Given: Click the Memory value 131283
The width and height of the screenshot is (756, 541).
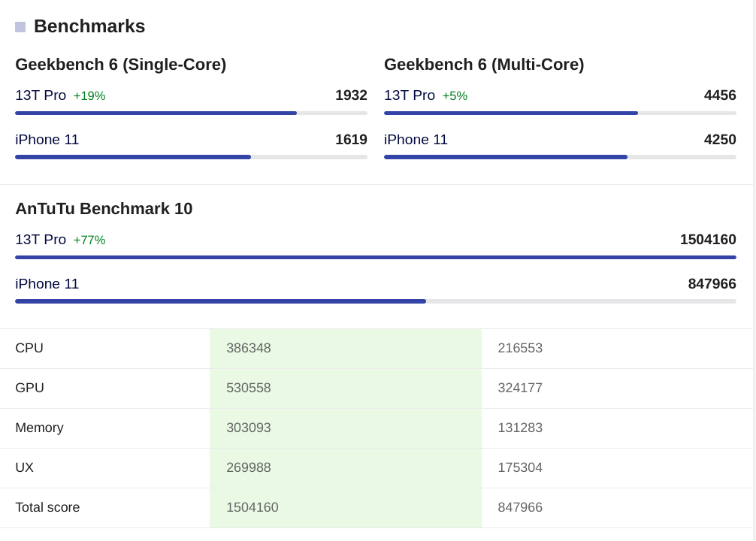Looking at the screenshot, I should tap(520, 428).
